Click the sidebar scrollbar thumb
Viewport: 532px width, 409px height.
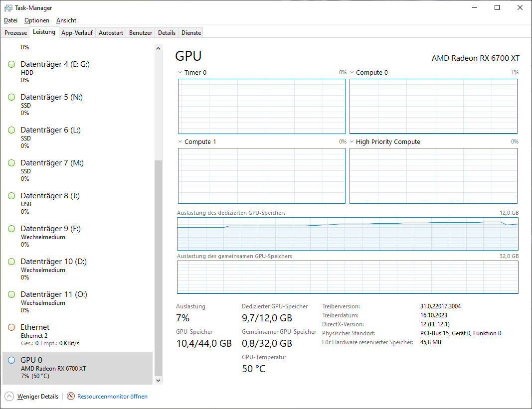(158, 268)
